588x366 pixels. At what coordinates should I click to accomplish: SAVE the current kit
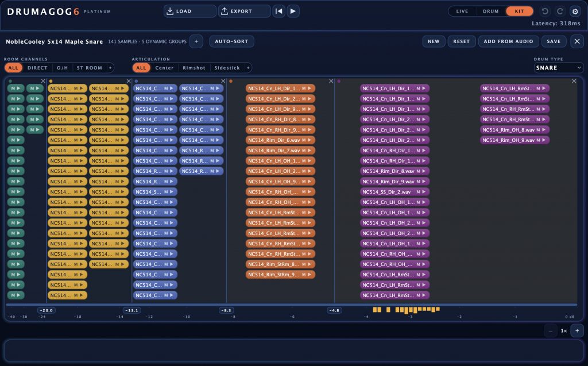click(554, 41)
